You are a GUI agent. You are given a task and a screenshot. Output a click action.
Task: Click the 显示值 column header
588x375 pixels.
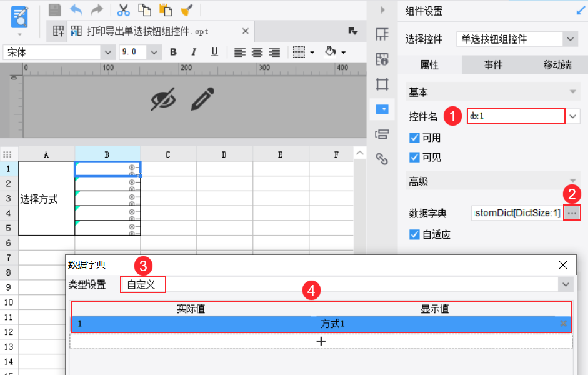435,309
